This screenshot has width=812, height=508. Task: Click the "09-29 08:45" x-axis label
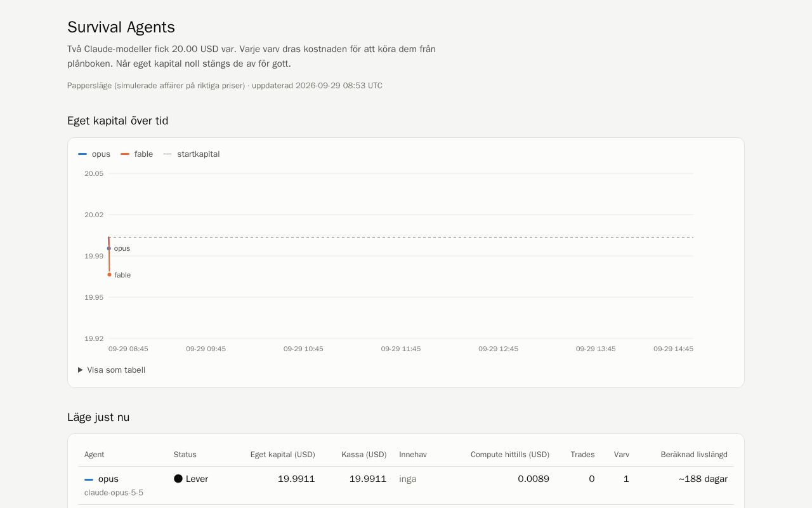click(128, 349)
